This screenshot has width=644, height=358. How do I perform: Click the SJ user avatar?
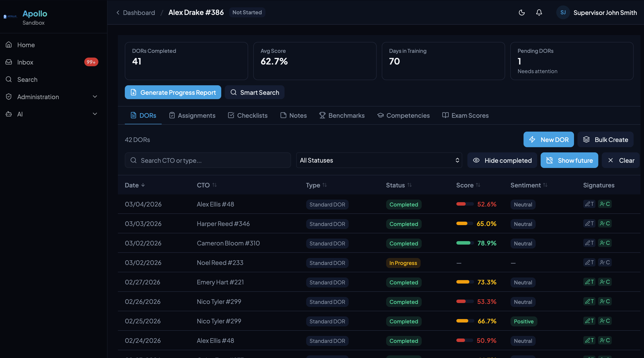click(x=563, y=13)
